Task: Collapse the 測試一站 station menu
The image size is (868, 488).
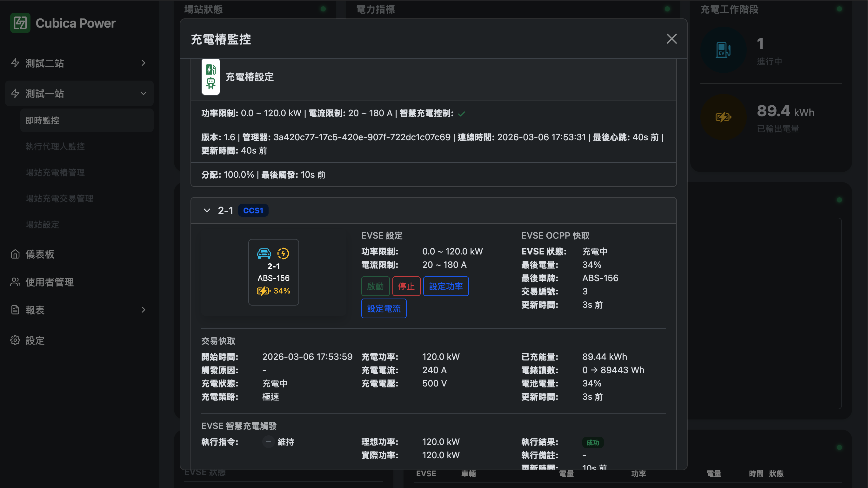Action: coord(144,93)
